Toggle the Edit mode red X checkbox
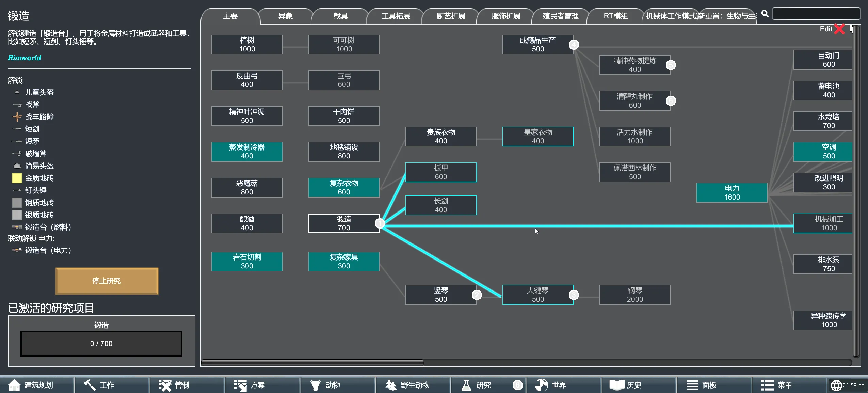The width and height of the screenshot is (868, 393). tap(839, 29)
